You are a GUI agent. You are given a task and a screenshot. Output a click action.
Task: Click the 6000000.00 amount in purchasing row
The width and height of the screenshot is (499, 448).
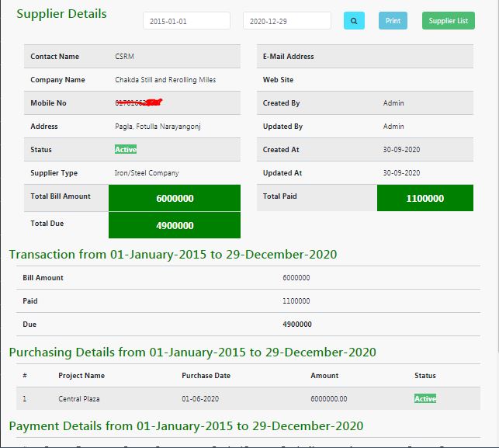pos(329,398)
